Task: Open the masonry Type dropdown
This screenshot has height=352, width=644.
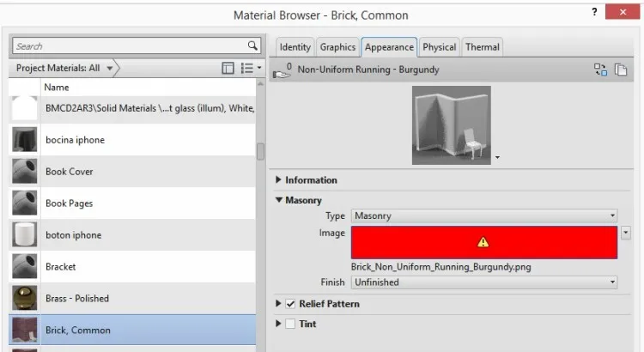Action: [x=483, y=215]
